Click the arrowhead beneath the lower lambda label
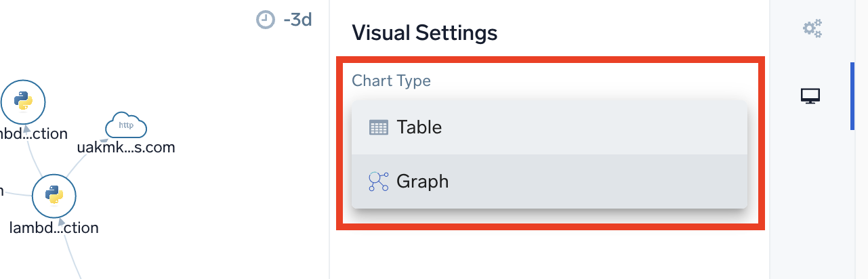The image size is (868, 279). pyautogui.click(x=62, y=221)
